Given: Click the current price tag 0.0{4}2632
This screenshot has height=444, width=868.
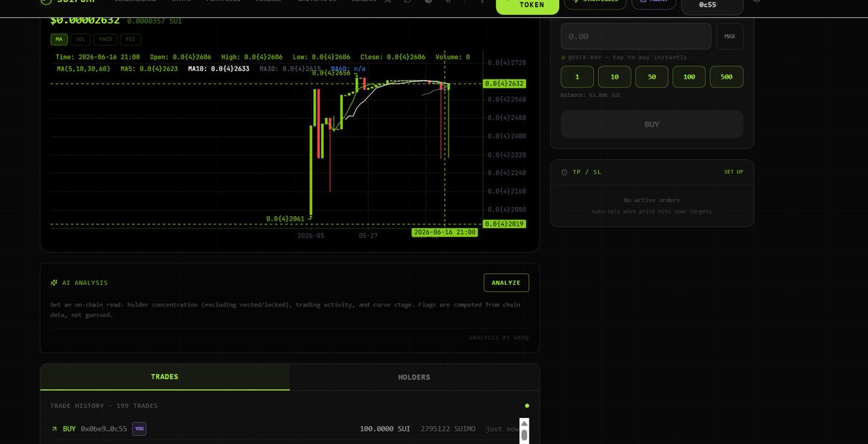Looking at the screenshot, I should click(x=504, y=84).
